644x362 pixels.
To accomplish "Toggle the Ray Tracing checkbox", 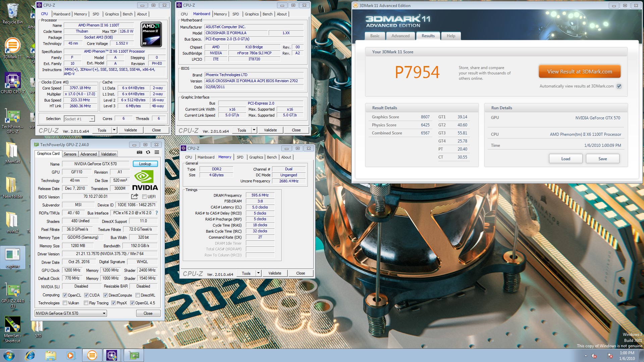I will [86, 303].
